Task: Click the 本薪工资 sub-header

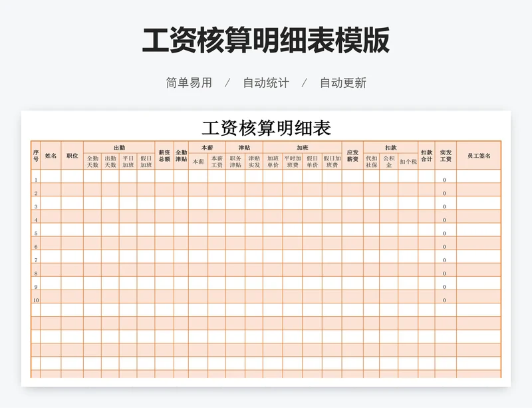Action: (x=217, y=161)
